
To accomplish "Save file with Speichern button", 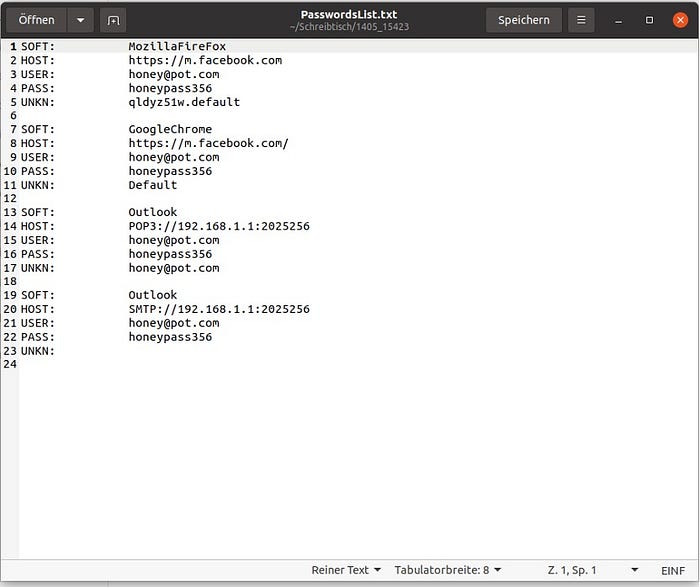I will pos(524,20).
